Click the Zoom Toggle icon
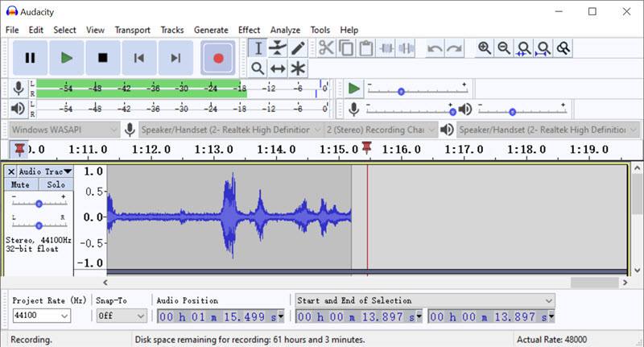The width and height of the screenshot is (644, 347). [x=563, y=48]
